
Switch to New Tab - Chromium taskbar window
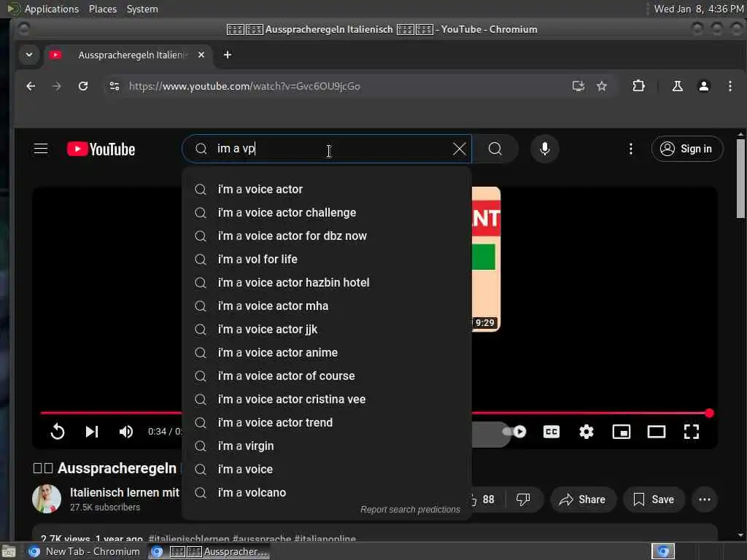coord(85,551)
